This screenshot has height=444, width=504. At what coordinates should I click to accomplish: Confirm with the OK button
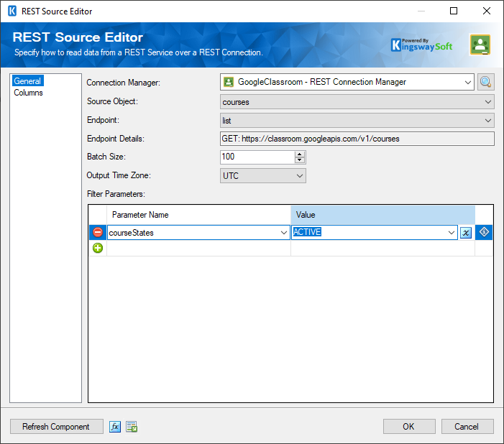click(409, 426)
